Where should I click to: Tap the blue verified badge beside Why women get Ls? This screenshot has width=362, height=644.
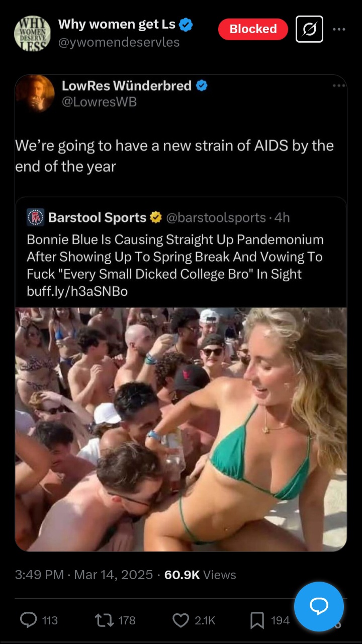point(186,24)
